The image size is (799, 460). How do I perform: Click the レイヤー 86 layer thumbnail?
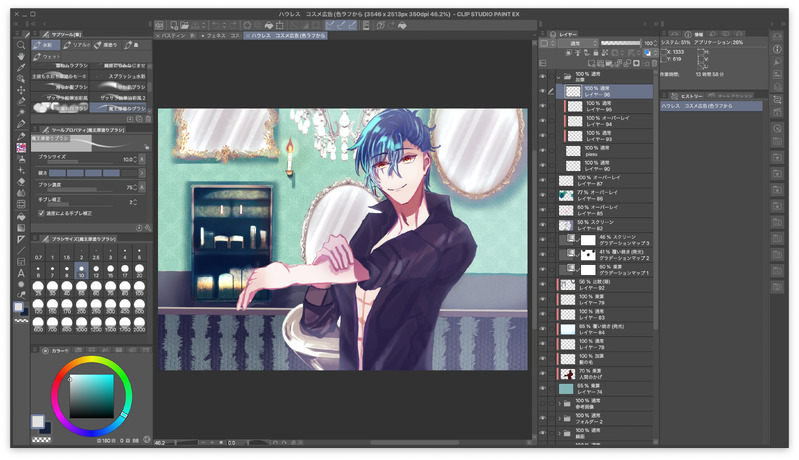pyautogui.click(x=566, y=195)
